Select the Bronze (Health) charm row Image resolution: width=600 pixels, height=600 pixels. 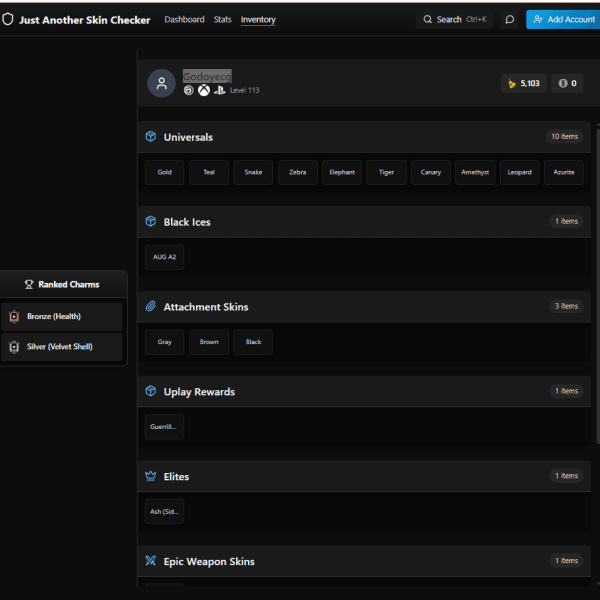[61, 317]
